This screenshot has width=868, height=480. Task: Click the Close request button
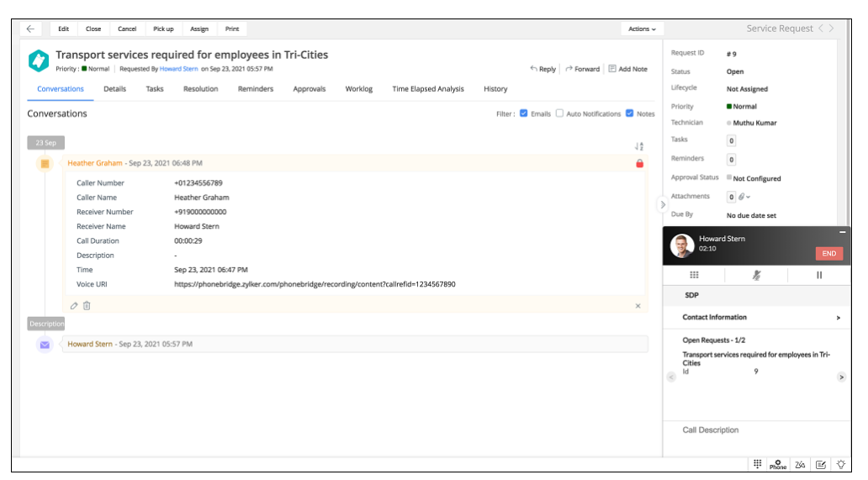coord(93,29)
